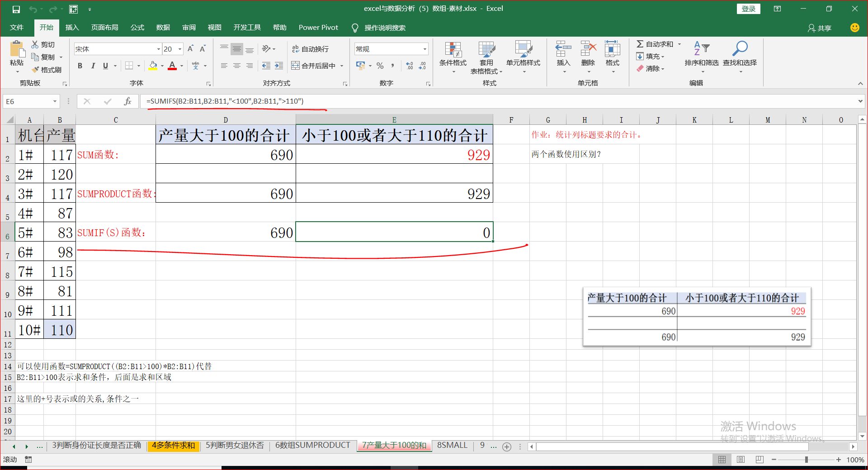Switch to the 公式 Formulas tab
Image resolution: width=868 pixels, height=470 pixels.
click(137, 28)
